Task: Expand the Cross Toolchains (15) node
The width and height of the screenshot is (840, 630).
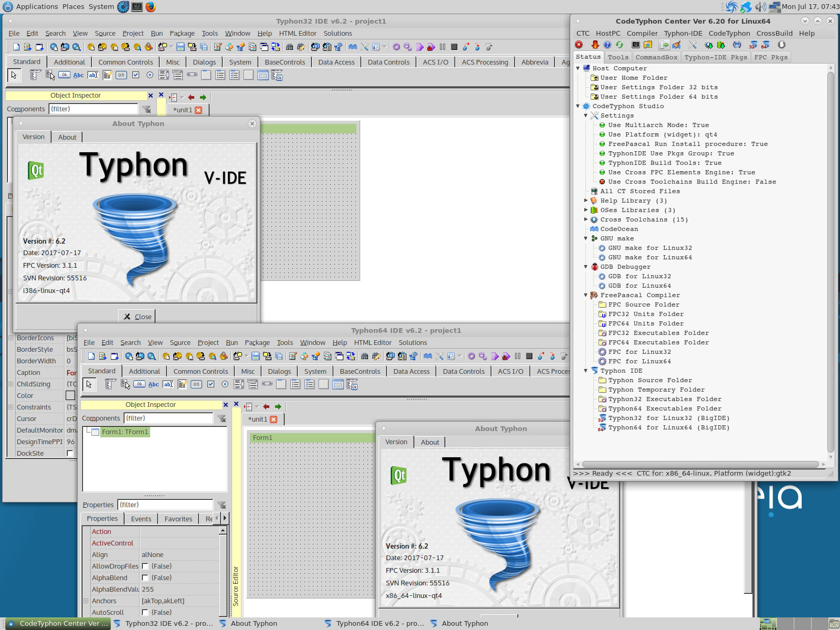Action: 586,219
